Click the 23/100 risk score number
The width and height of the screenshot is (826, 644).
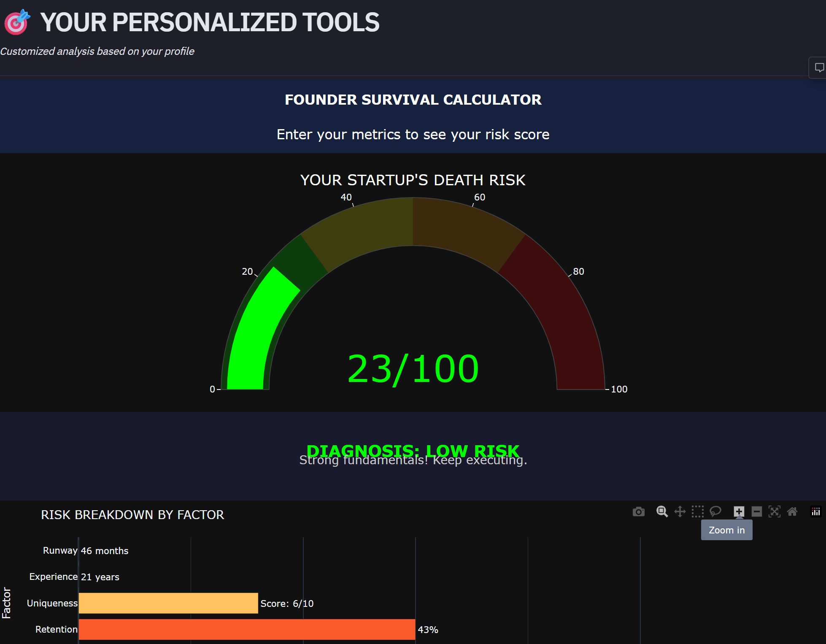413,369
